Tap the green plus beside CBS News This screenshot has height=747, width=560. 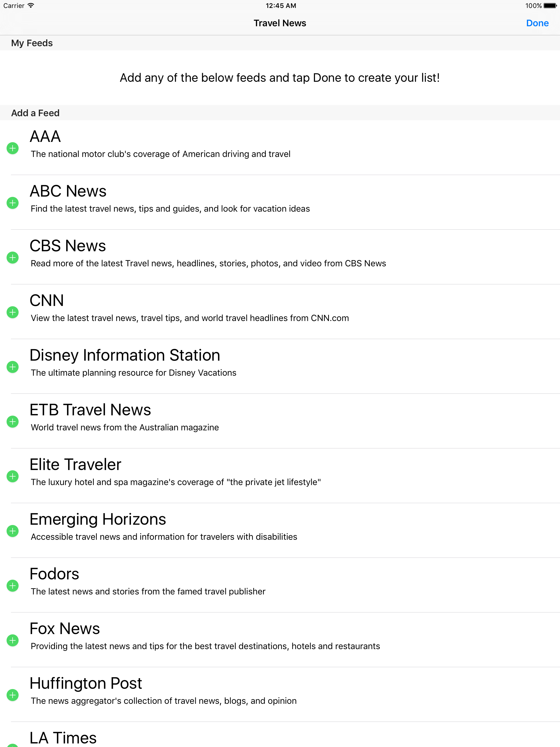pos(13,258)
